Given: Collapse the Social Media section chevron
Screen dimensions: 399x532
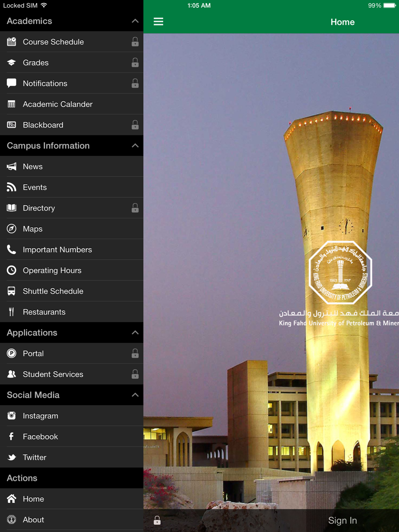Looking at the screenshot, I should click(135, 395).
